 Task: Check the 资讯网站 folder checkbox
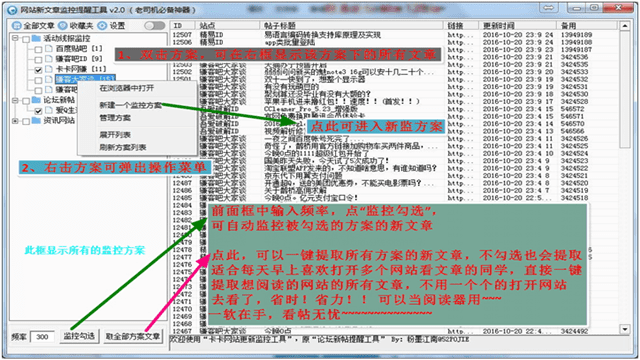(x=26, y=121)
